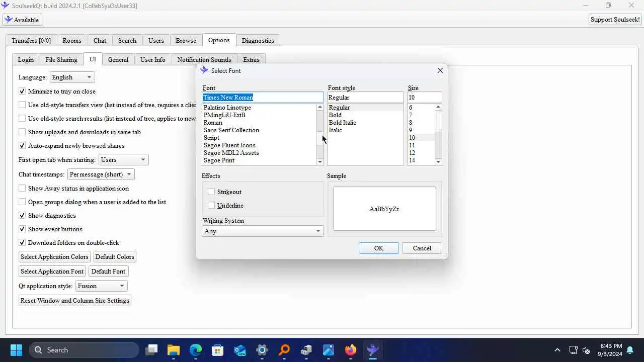Open the Search tab
The image size is (644, 362).
(127, 41)
